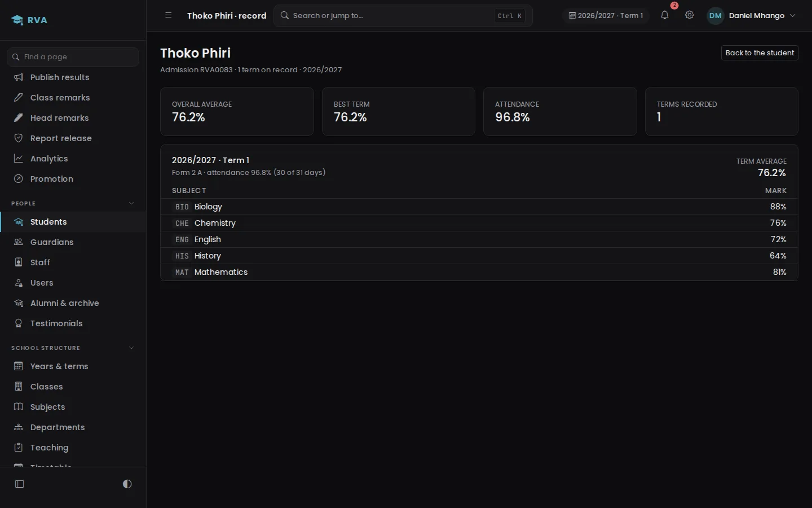Open the 2026/2027 · Term 1 selector
Viewport: 812px width, 508px height.
[606, 15]
